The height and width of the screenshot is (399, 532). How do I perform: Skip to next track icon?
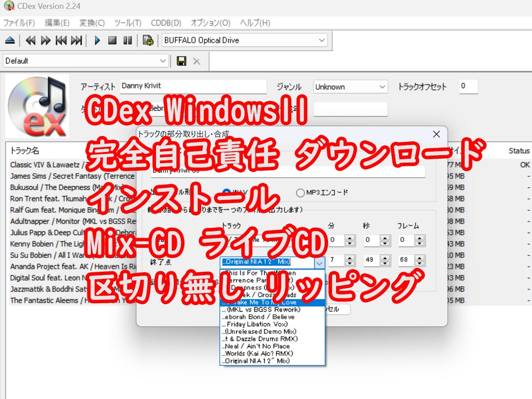77,40
